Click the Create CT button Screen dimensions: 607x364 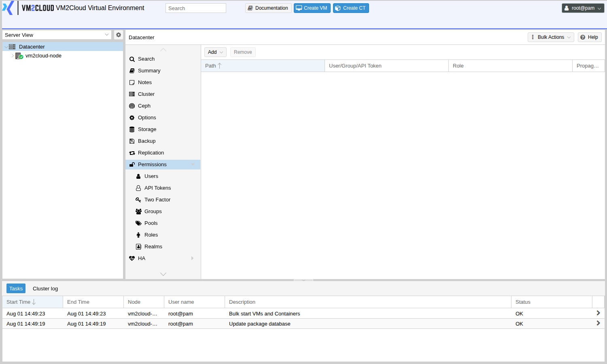(351, 8)
